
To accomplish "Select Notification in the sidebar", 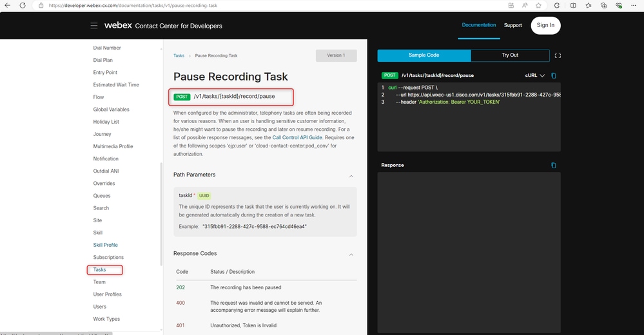I will (106, 158).
